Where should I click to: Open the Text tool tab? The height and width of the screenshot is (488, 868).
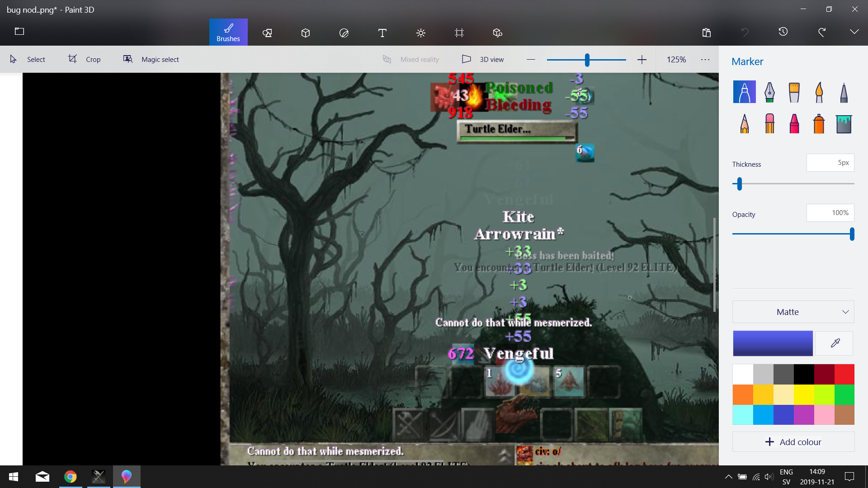(x=382, y=33)
